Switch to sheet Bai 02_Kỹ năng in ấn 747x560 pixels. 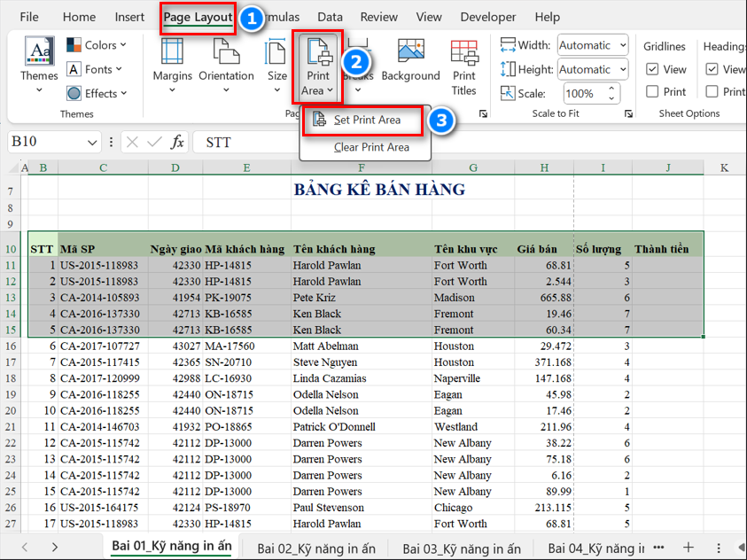pos(315,548)
